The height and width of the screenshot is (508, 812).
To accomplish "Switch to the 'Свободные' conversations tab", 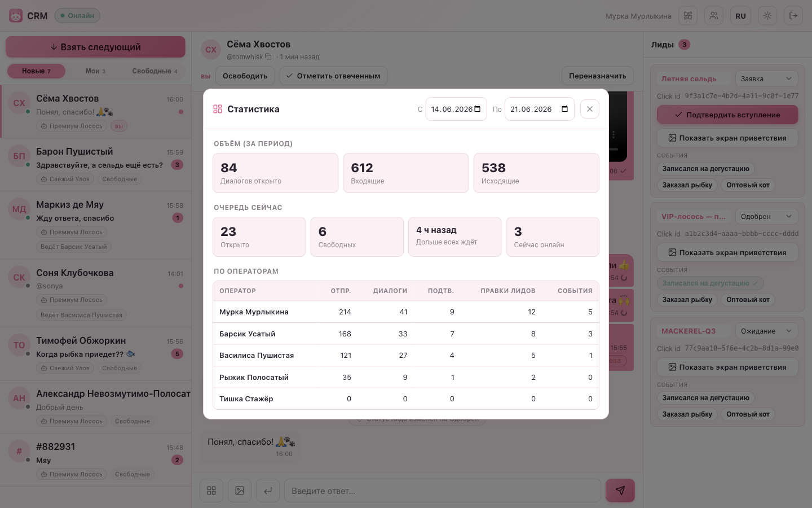I will [155, 71].
